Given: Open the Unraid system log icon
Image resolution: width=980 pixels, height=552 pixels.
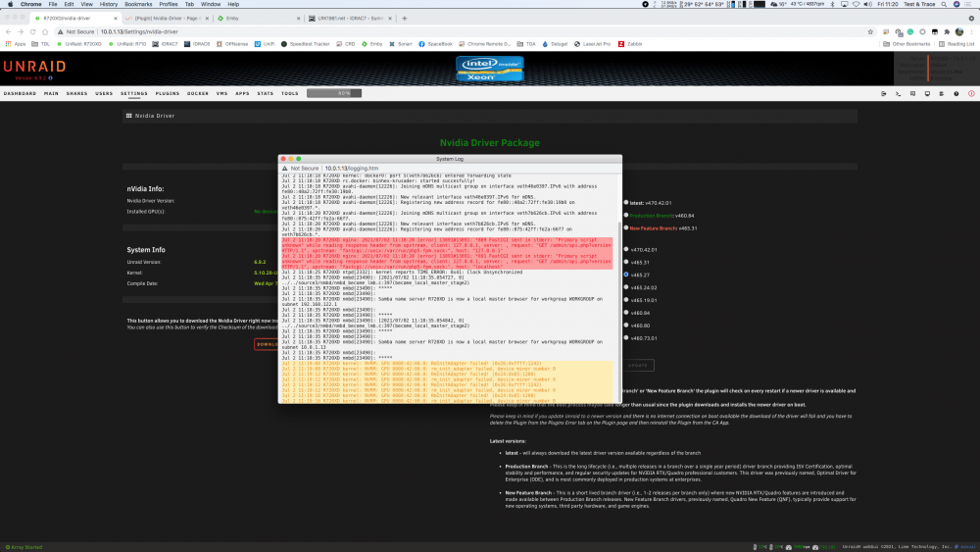Looking at the screenshot, I should click(941, 94).
